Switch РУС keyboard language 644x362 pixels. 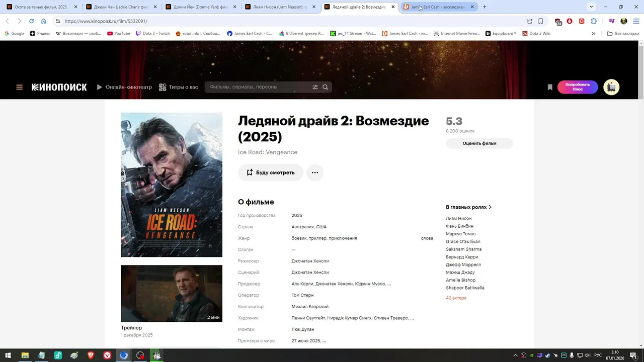pos(598,355)
